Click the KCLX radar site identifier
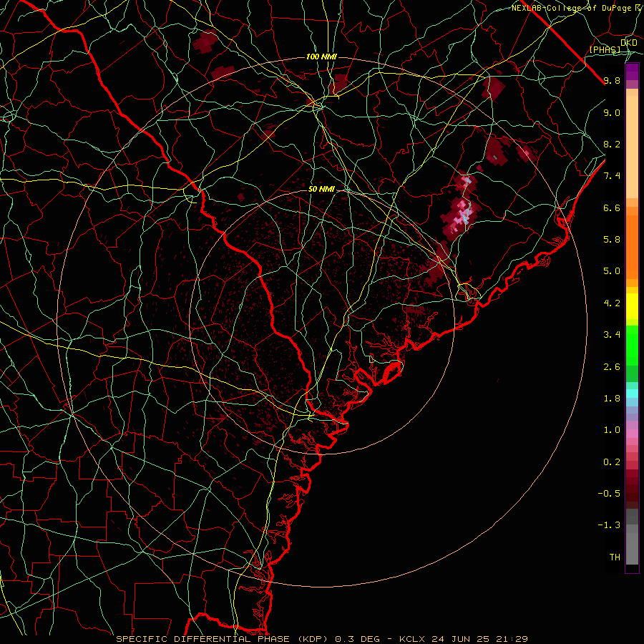The width and height of the screenshot is (644, 644). pyautogui.click(x=412, y=639)
